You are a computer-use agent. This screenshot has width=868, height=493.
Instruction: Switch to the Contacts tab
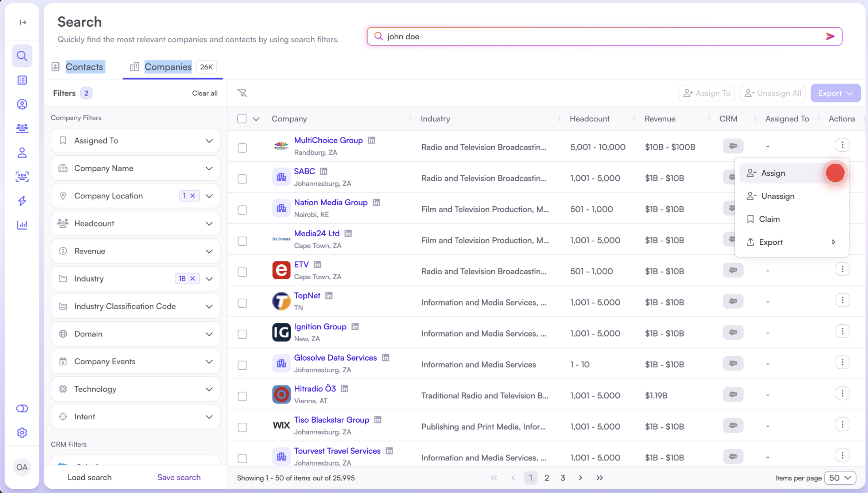pyautogui.click(x=84, y=67)
